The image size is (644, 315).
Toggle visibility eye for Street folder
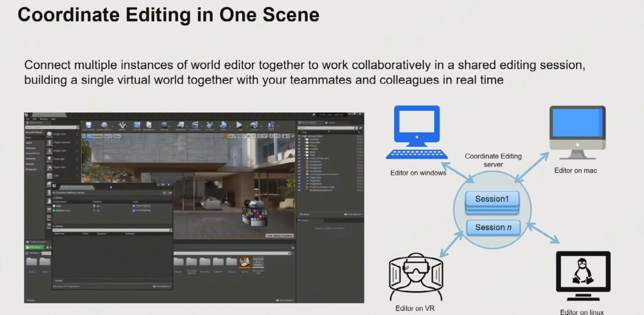[x=299, y=152]
